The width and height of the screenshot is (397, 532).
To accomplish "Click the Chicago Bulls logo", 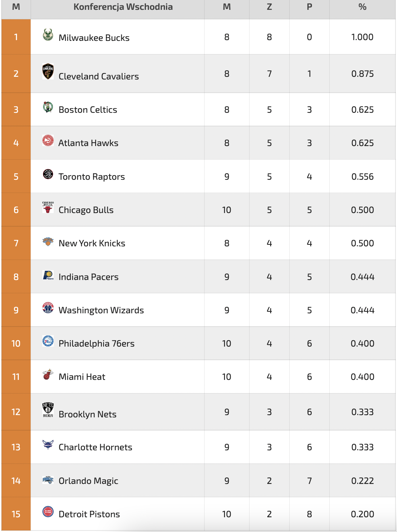I will point(48,207).
